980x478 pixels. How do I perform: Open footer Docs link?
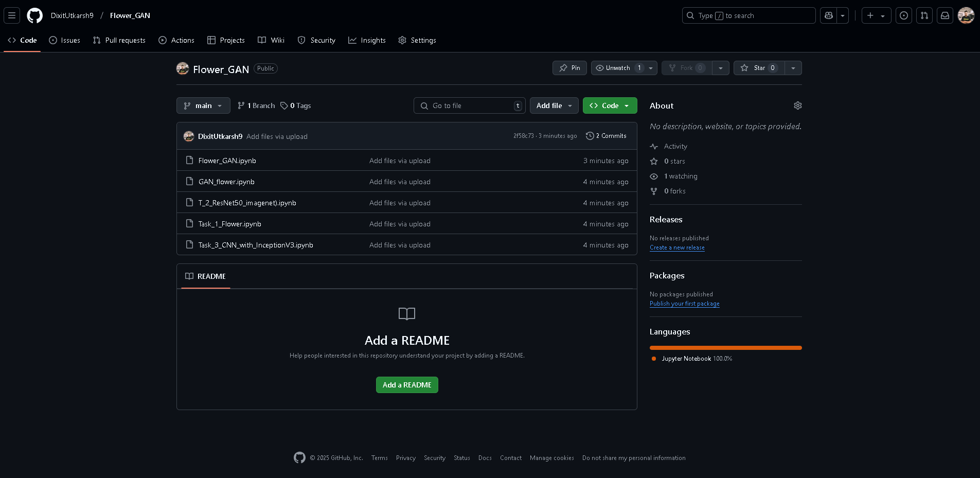coord(485,458)
